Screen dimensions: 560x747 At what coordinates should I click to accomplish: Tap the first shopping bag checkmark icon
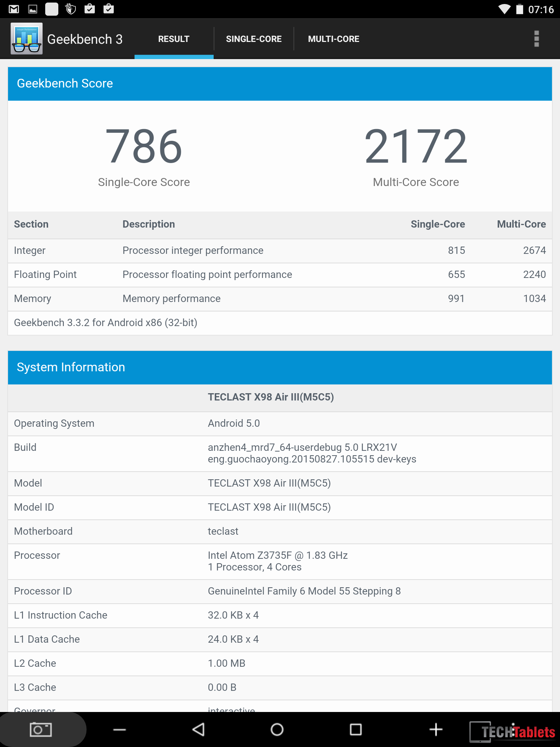(x=90, y=9)
